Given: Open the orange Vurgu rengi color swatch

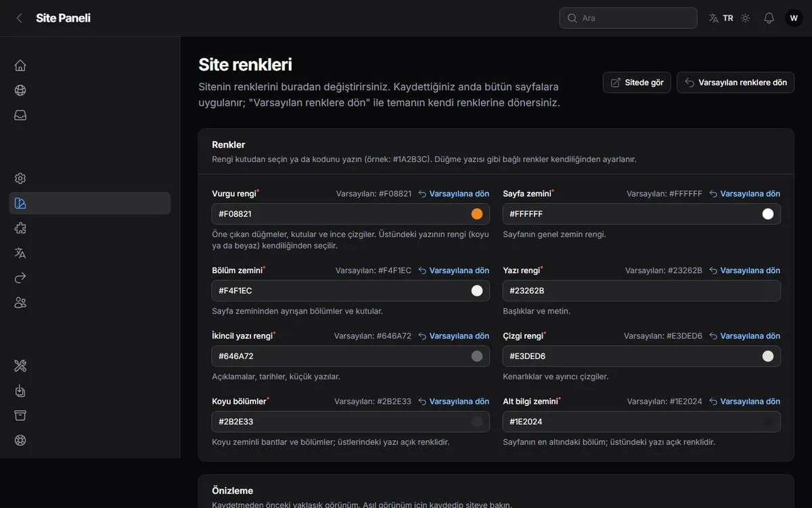Looking at the screenshot, I should point(477,214).
